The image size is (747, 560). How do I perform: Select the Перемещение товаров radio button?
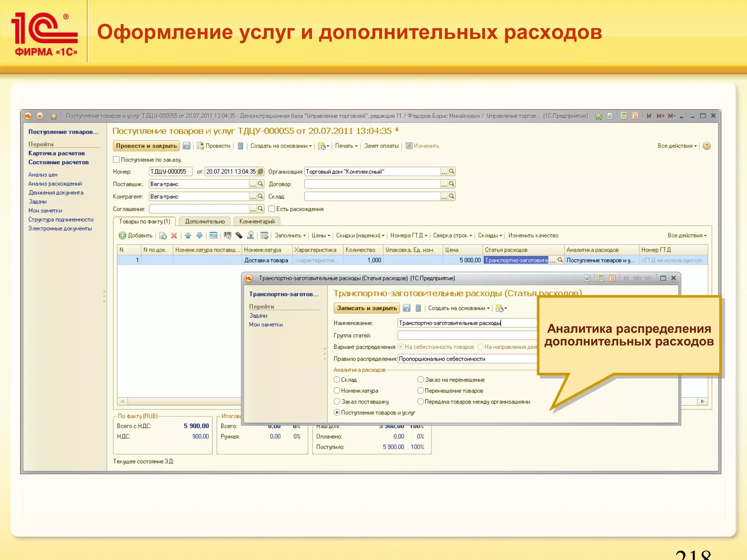[421, 390]
